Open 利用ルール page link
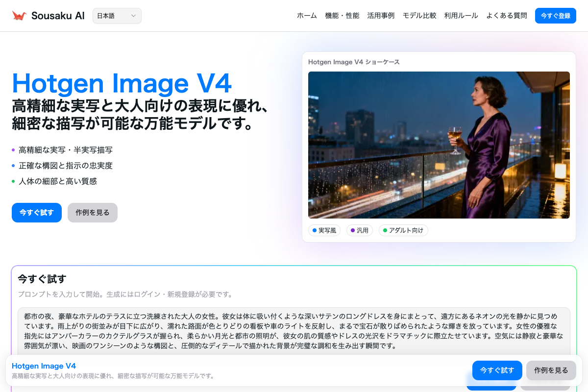The image size is (588, 392). click(x=461, y=16)
